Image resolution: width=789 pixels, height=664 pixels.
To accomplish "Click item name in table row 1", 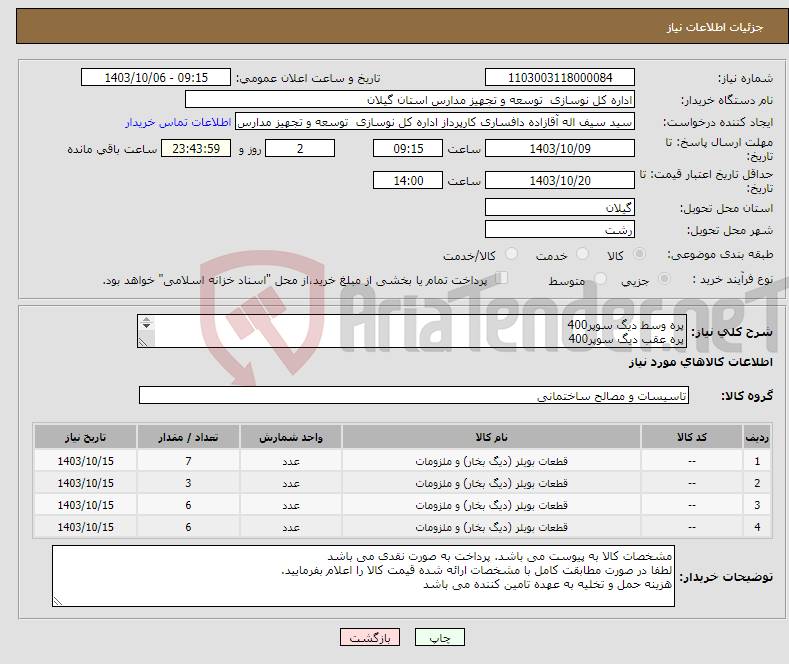I will pos(491,461).
